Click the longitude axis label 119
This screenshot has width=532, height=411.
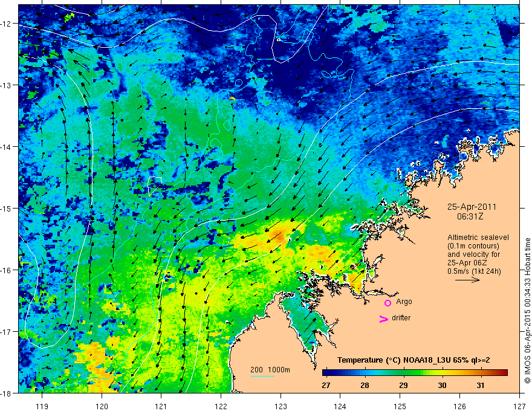click(42, 406)
